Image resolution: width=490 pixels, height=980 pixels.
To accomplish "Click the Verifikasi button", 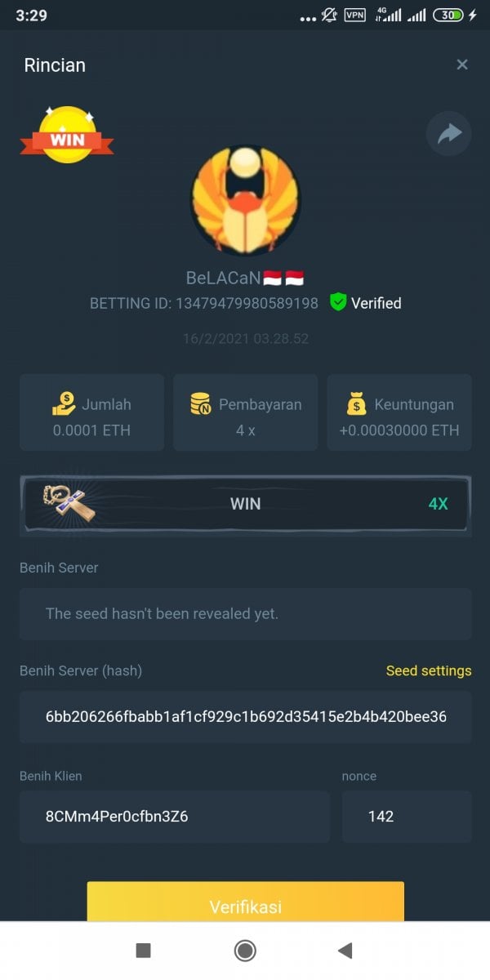I will [246, 902].
